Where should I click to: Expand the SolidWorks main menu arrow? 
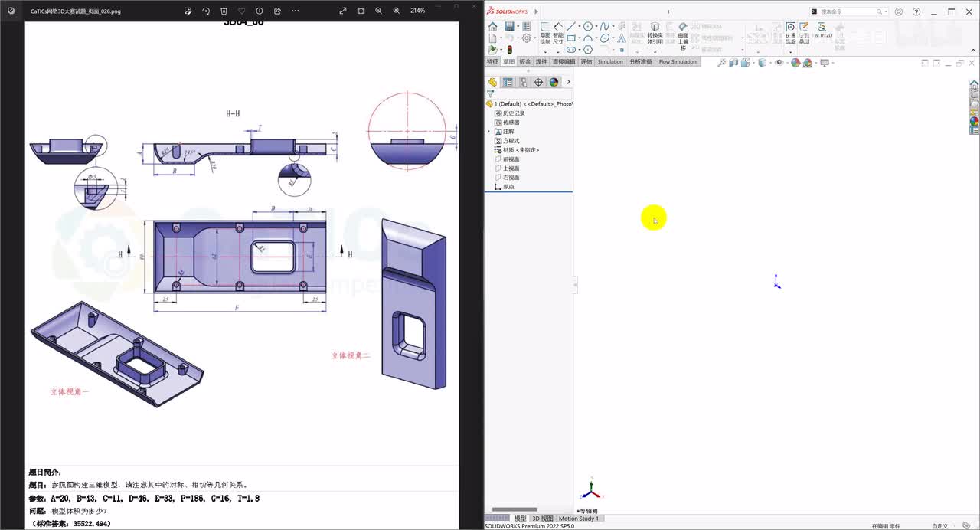click(536, 11)
